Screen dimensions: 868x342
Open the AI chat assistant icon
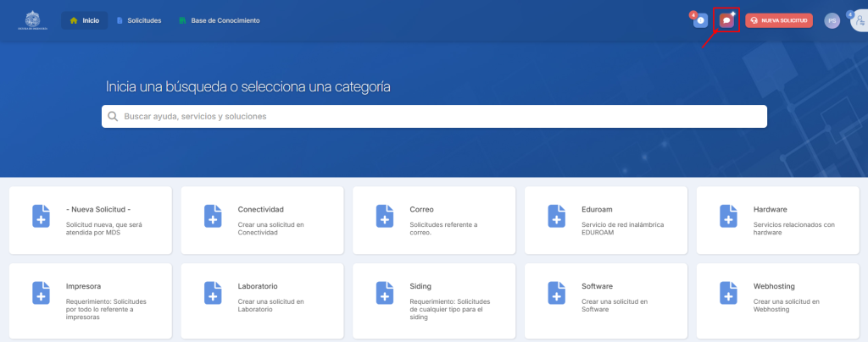coord(726,20)
